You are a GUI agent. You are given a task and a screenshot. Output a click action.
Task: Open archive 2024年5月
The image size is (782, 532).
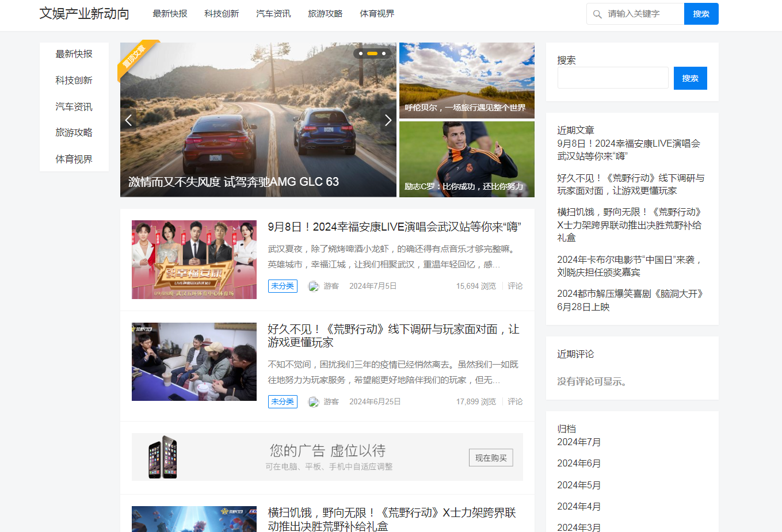(579, 485)
